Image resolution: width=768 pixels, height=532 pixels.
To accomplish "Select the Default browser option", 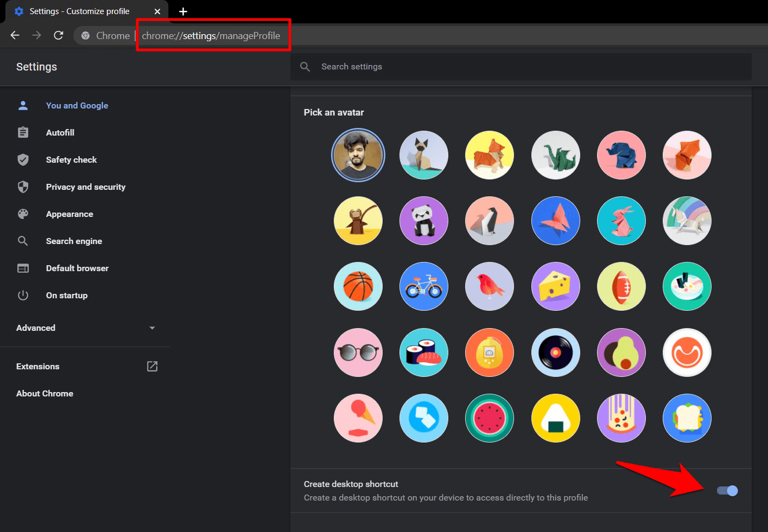I will (77, 268).
